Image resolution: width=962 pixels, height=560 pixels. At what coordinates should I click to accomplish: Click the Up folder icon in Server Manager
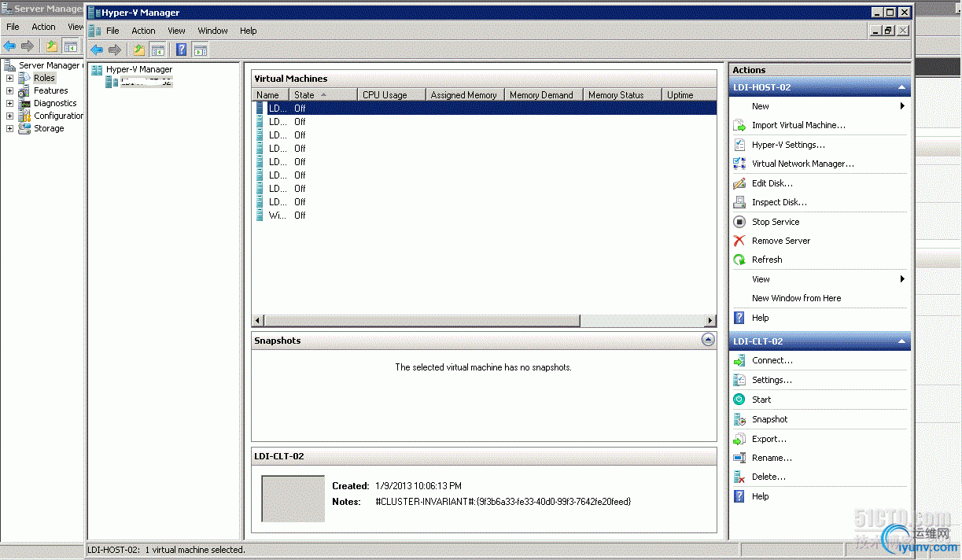tap(52, 46)
